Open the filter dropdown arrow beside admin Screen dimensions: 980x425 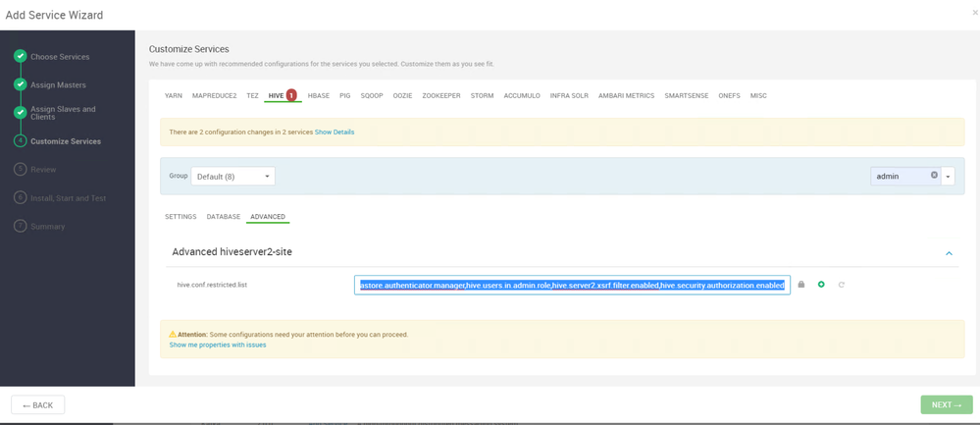click(949, 177)
